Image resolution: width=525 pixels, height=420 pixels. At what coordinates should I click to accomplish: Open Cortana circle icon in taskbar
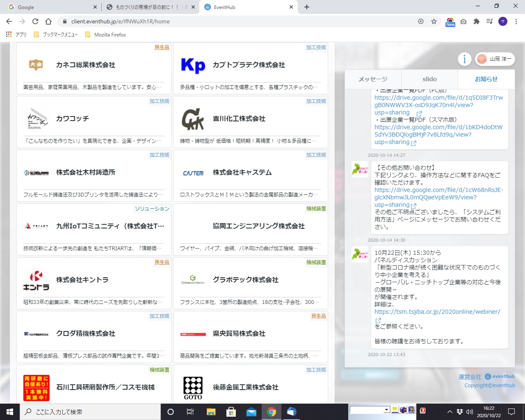point(171,412)
